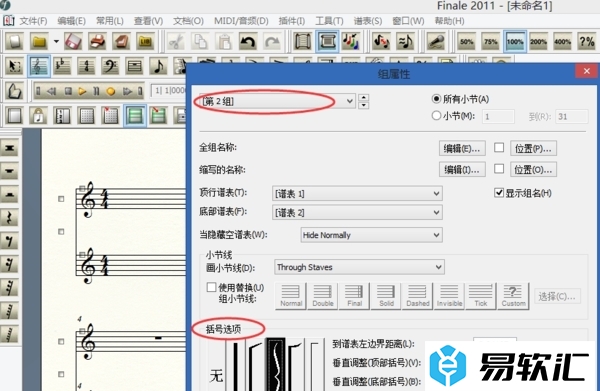The width and height of the screenshot is (600, 391).
Task: Select the Time Signature tool
Action: (86, 67)
